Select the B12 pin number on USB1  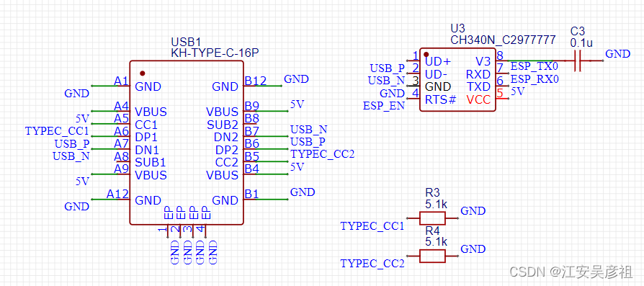click(256, 81)
